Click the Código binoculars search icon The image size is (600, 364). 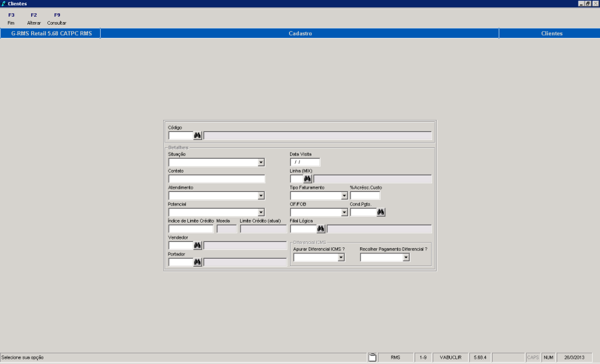pyautogui.click(x=197, y=135)
